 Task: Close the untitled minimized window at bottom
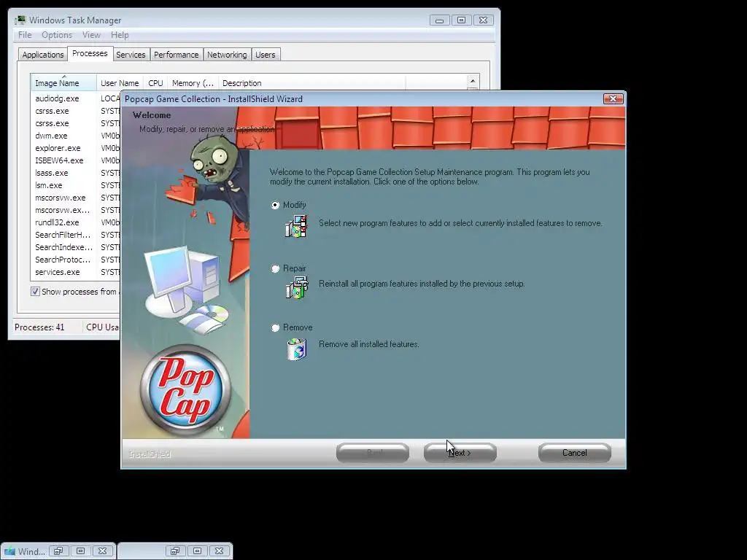[219, 551]
